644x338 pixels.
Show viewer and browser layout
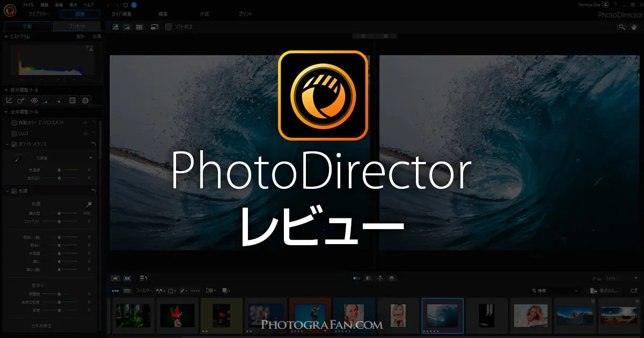click(x=115, y=27)
